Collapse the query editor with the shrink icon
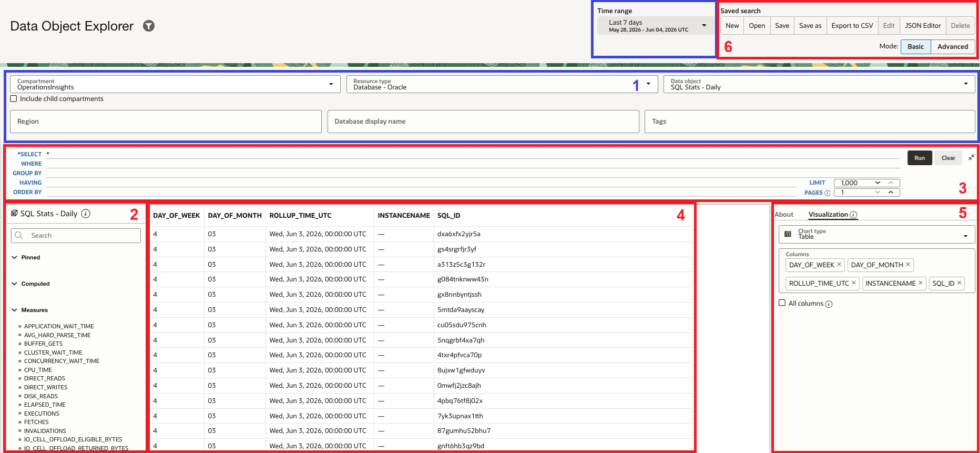The width and height of the screenshot is (980, 453). pos(972,157)
